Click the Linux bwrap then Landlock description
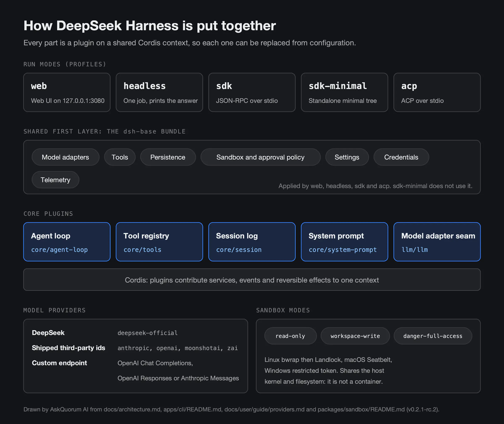The image size is (504, 424). click(328, 371)
